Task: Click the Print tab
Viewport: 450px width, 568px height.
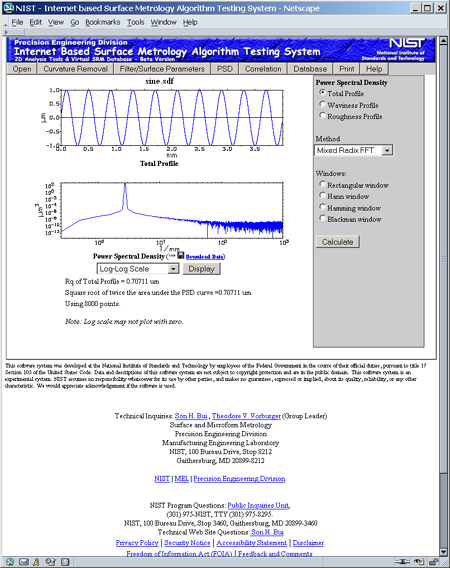Action: (346, 69)
